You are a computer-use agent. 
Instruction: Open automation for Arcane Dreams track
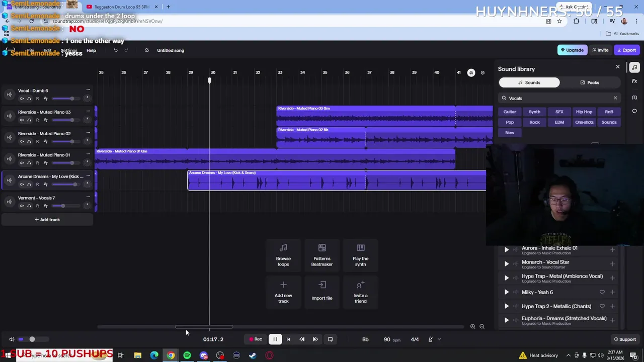tap(45, 185)
